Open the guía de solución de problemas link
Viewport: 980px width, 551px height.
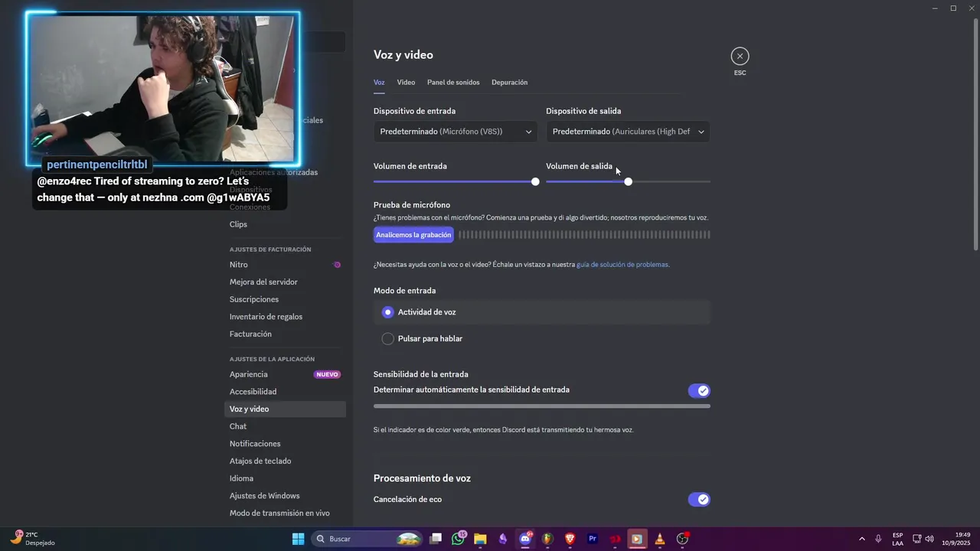[x=622, y=265]
